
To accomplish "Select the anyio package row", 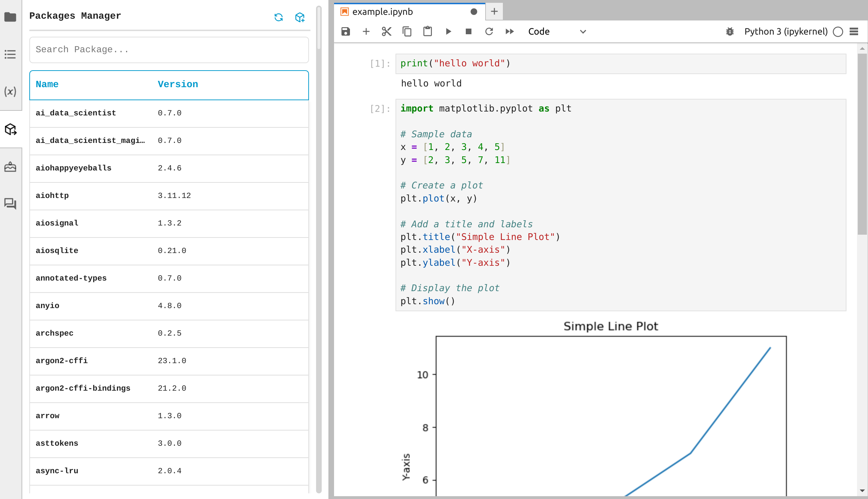I will click(x=169, y=306).
